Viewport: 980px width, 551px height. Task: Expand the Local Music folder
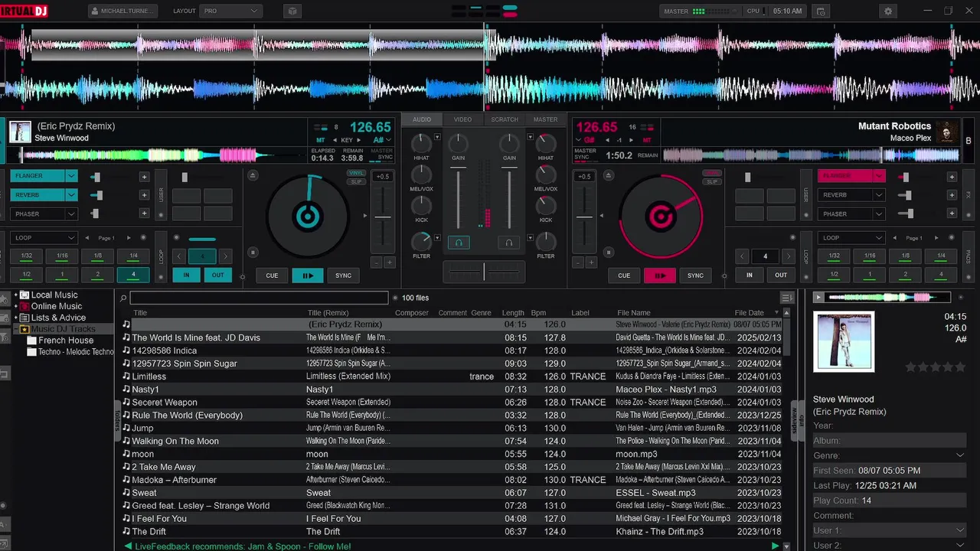click(x=15, y=295)
